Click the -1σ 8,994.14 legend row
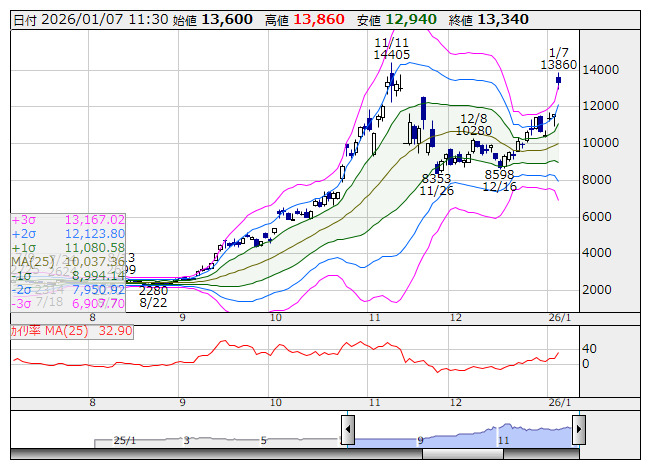Image resolution: width=653 pixels, height=470 pixels. coord(68,276)
